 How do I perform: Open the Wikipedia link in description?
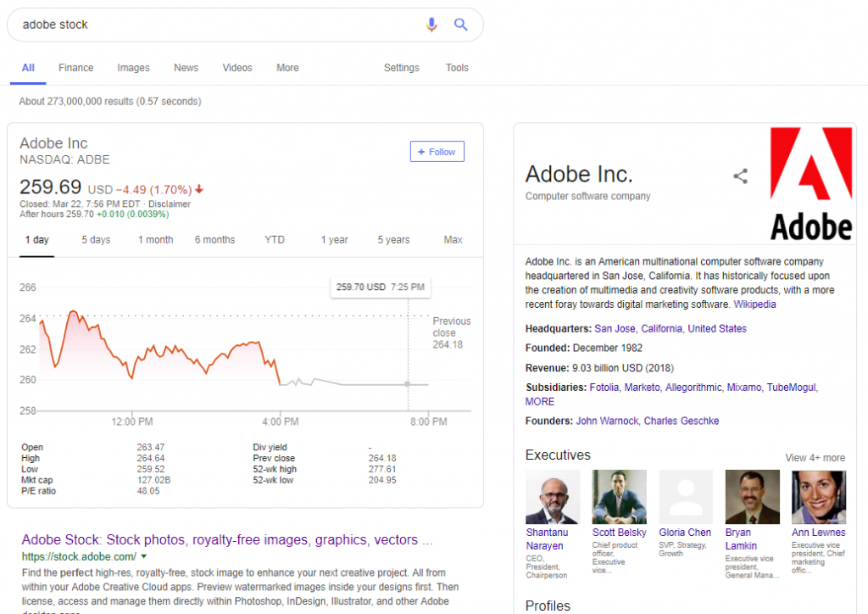[754, 304]
